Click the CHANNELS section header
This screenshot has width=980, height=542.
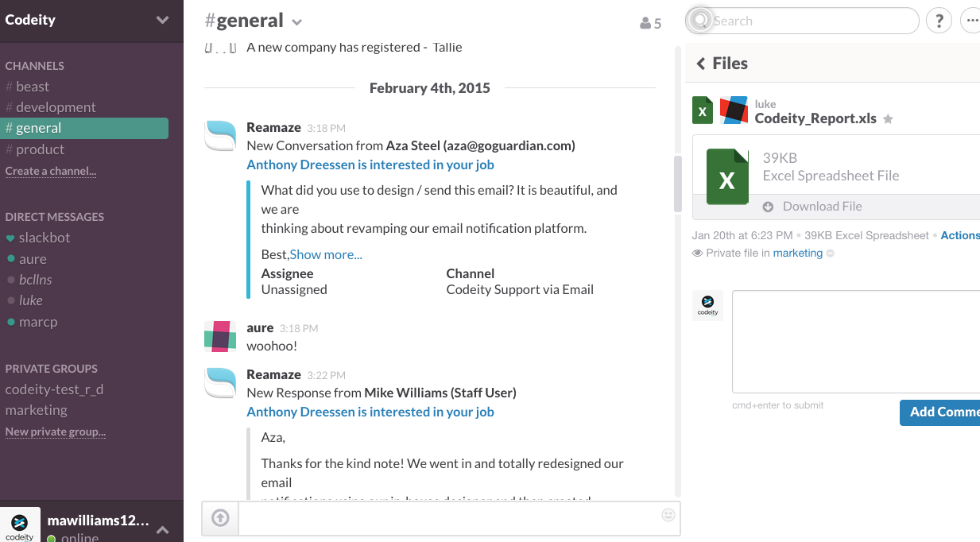point(34,66)
